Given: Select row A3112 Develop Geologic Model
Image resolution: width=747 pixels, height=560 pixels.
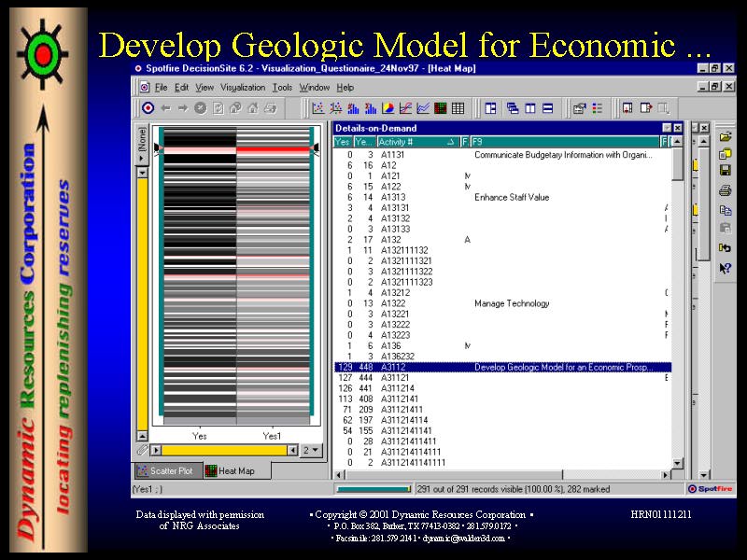Looking at the screenshot, I should point(504,368).
